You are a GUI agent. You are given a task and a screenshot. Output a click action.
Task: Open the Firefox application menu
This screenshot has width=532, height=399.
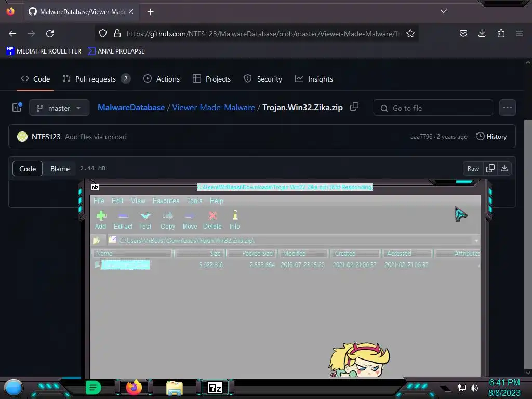(520, 33)
